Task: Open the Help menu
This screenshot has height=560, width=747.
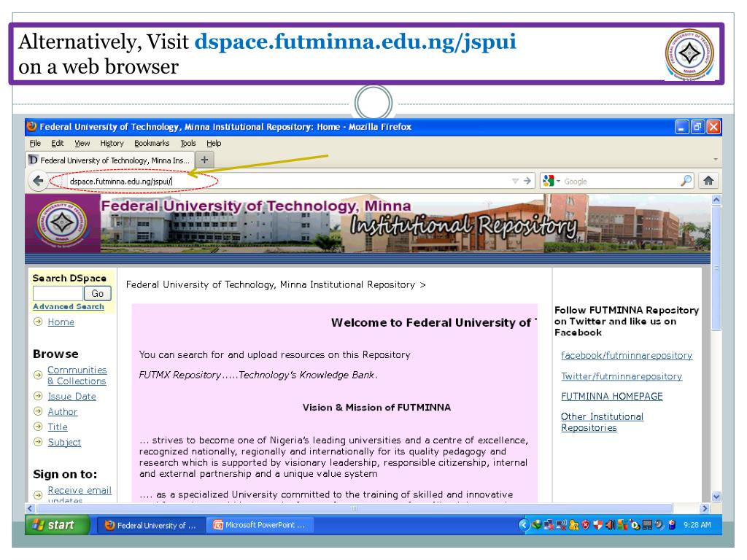Action: 214,144
